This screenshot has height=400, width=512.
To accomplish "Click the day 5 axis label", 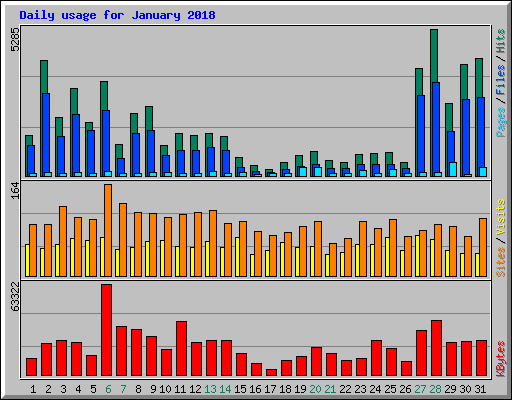I will point(93,389).
